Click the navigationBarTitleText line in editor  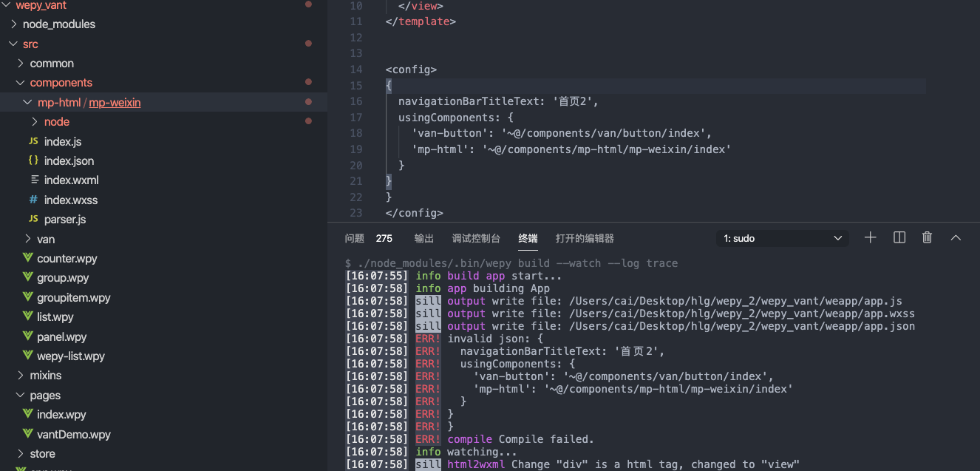[x=498, y=101]
